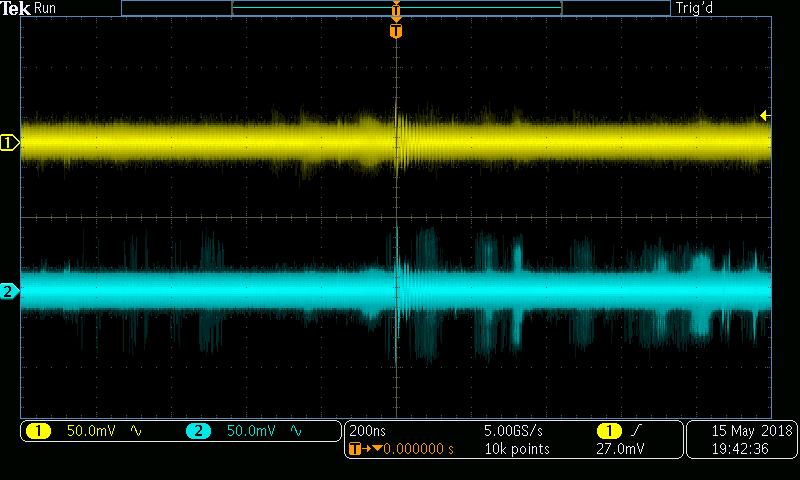
Task: Click the cyan channel 2 badge in readout
Action: tap(198, 431)
